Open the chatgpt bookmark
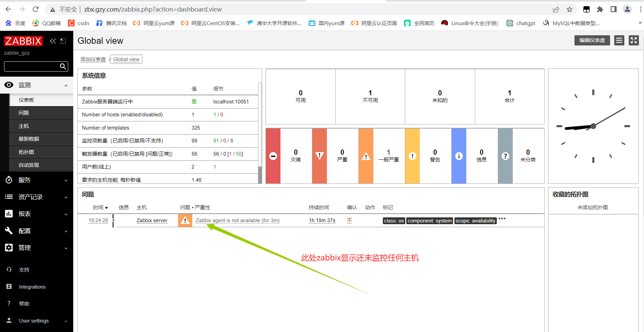The width and height of the screenshot is (644, 332). coord(521,23)
